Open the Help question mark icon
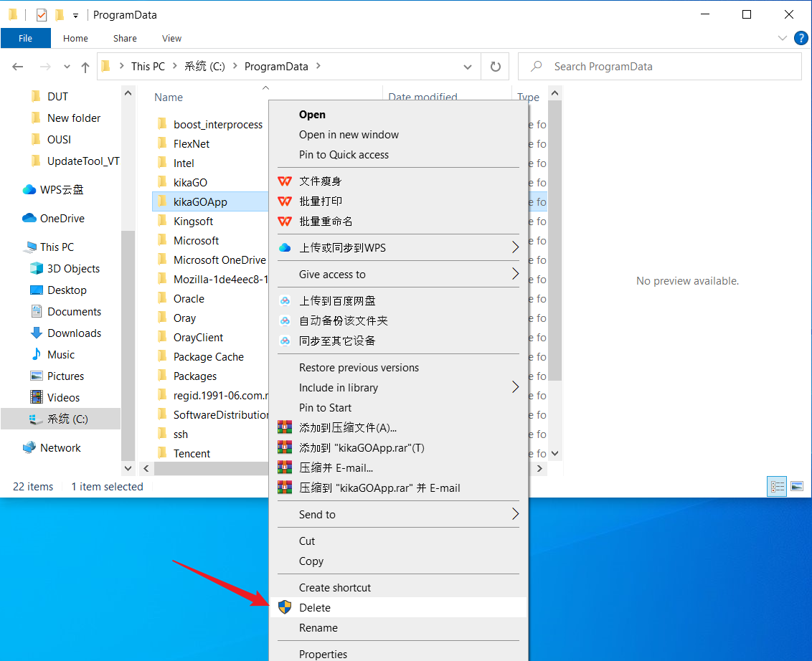 [x=801, y=38]
